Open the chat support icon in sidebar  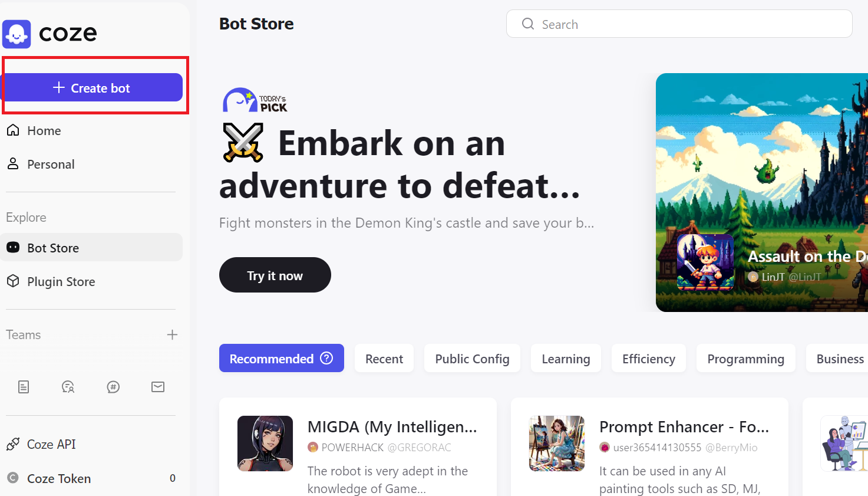click(68, 387)
